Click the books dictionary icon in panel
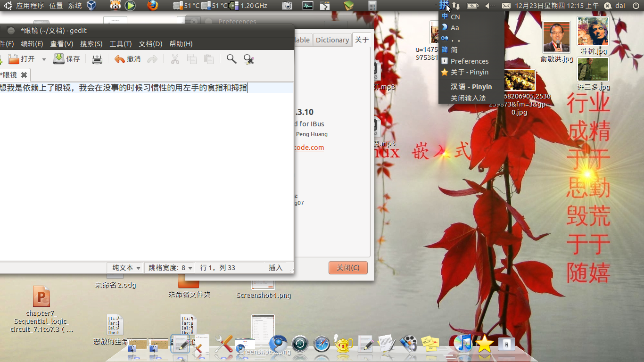This screenshot has height=362, width=644. click(349, 6)
